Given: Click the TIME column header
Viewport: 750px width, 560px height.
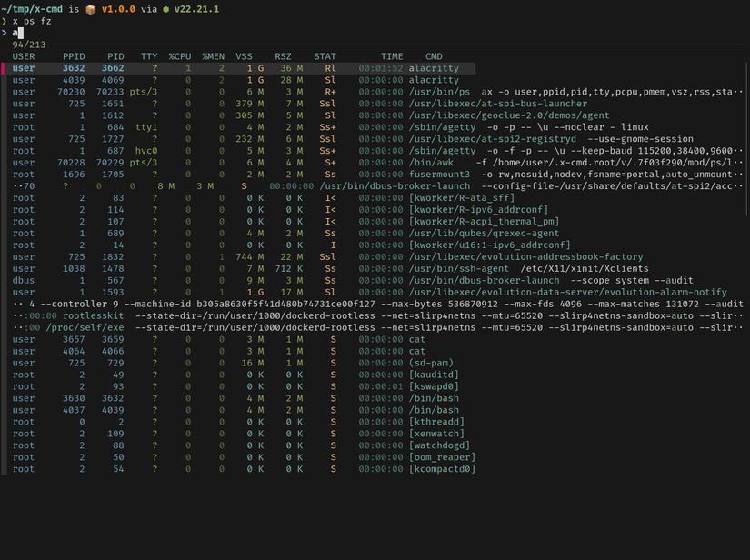Looking at the screenshot, I should pyautogui.click(x=391, y=55).
